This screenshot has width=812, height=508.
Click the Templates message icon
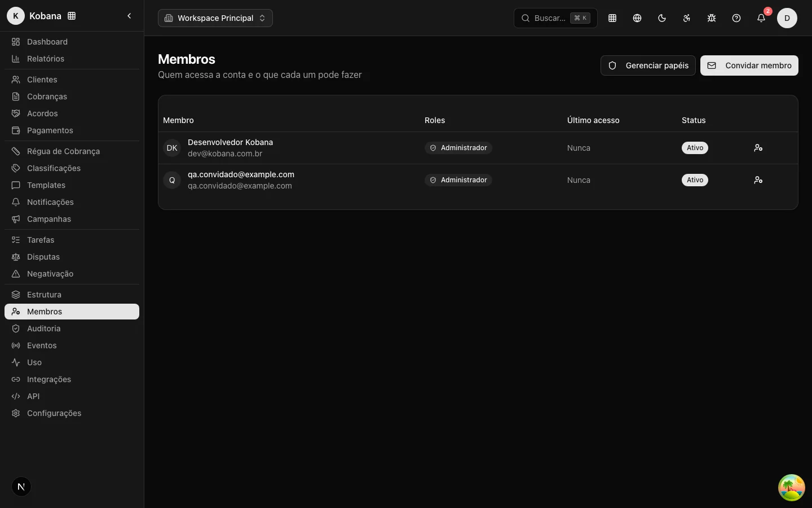coord(16,185)
